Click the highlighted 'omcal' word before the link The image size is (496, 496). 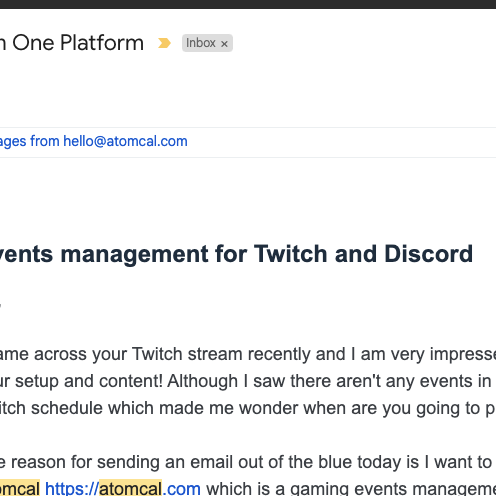pos(20,489)
